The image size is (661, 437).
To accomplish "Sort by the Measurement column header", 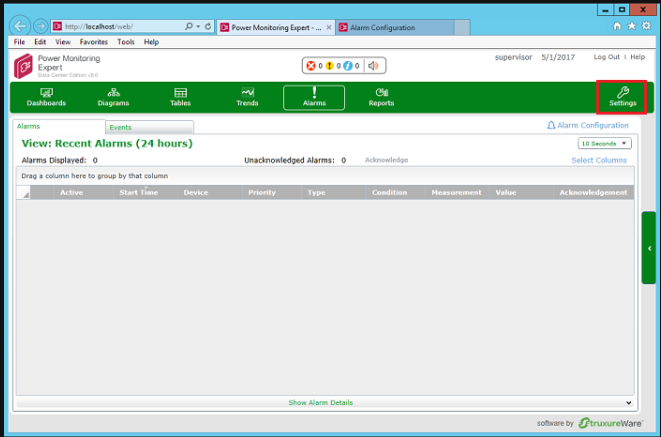I will (456, 192).
